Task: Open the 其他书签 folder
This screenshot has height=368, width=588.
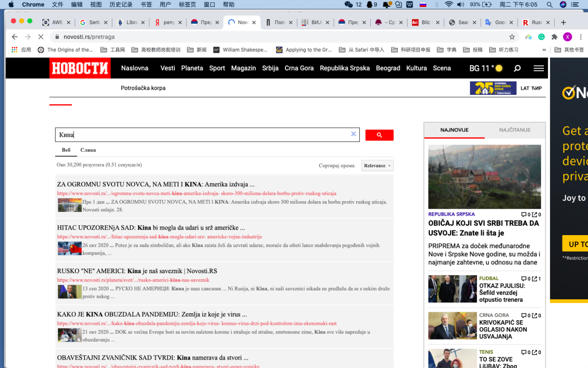Action: pos(569,50)
